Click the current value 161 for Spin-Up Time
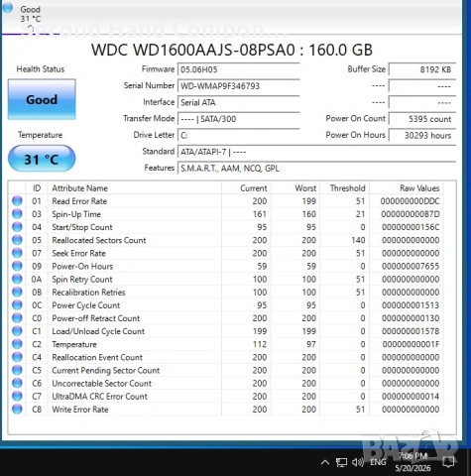This screenshot has width=471, height=476. click(x=260, y=214)
